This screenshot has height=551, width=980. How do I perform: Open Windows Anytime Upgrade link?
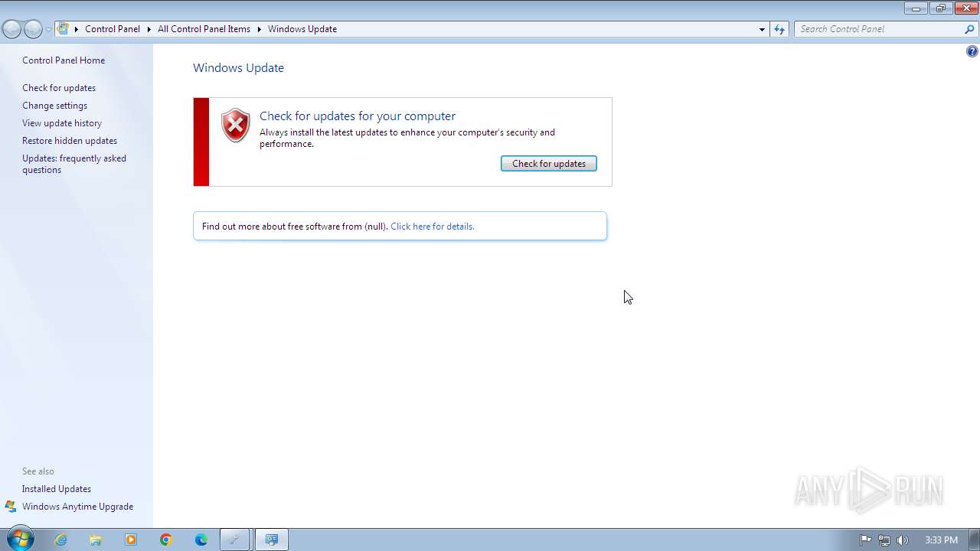[x=77, y=507]
